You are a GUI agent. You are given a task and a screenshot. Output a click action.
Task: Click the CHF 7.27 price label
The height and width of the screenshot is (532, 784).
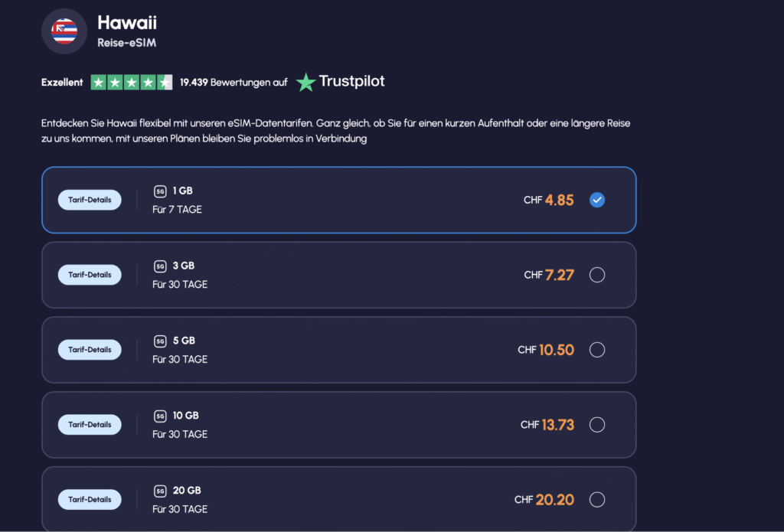click(549, 275)
